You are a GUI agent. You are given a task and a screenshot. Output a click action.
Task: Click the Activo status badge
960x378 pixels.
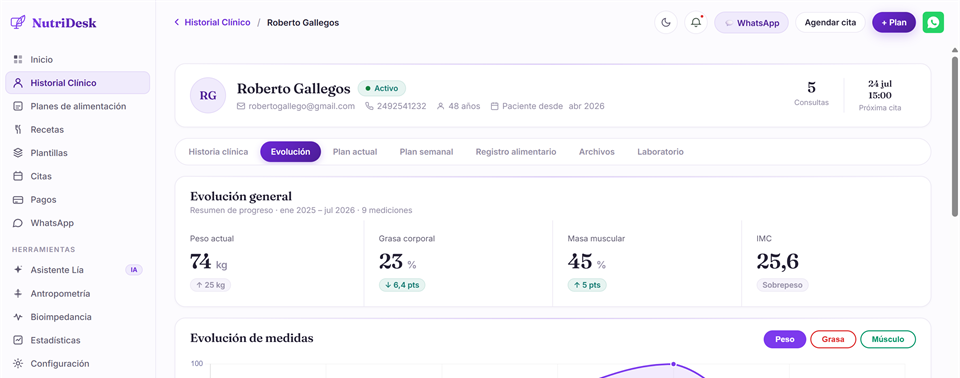click(382, 88)
